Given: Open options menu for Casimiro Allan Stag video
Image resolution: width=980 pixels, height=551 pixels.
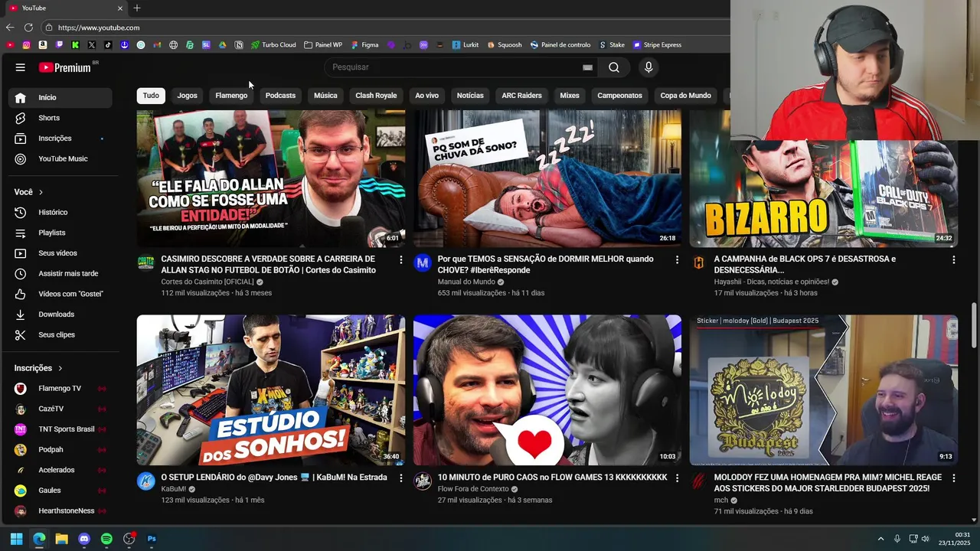Looking at the screenshot, I should pos(400,260).
